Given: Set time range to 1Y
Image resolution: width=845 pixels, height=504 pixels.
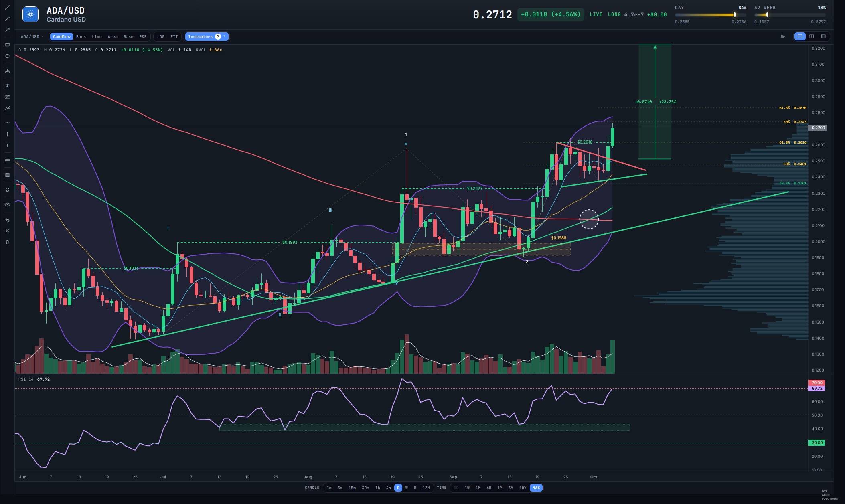Looking at the screenshot, I should [x=500, y=488].
